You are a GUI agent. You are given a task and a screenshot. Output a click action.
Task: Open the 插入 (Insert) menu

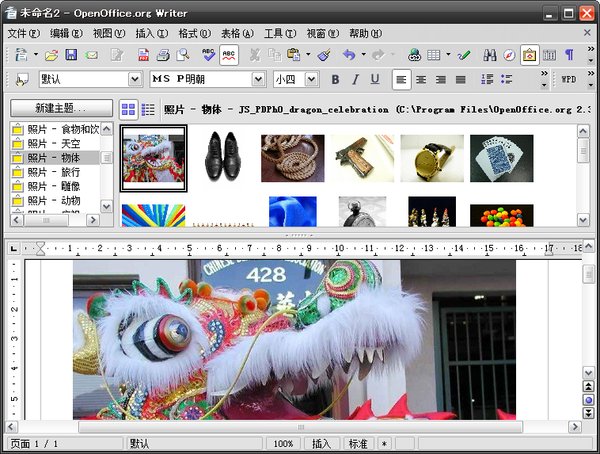(x=151, y=33)
